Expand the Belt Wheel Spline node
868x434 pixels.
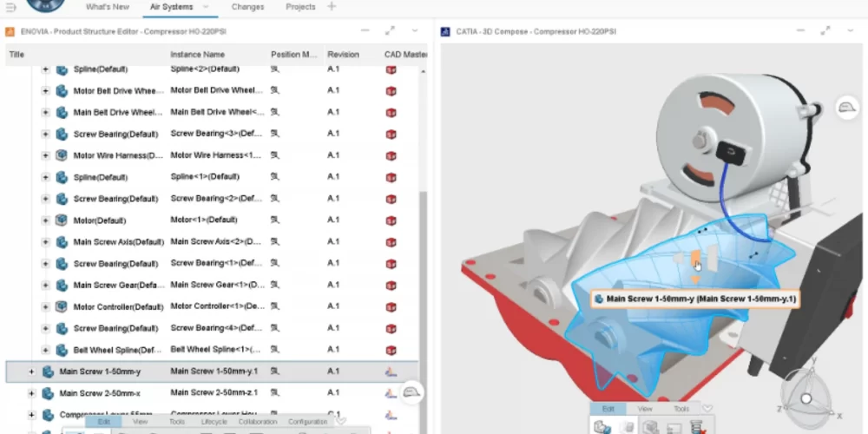pyautogui.click(x=45, y=350)
